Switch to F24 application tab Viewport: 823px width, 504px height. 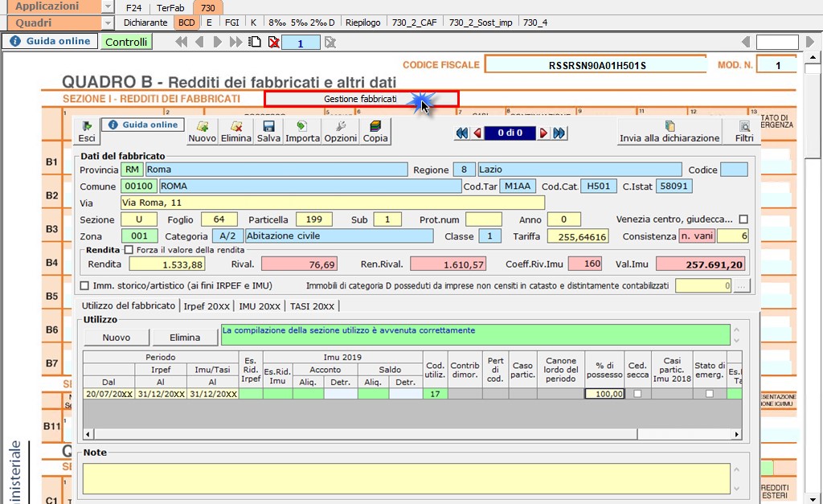click(134, 8)
